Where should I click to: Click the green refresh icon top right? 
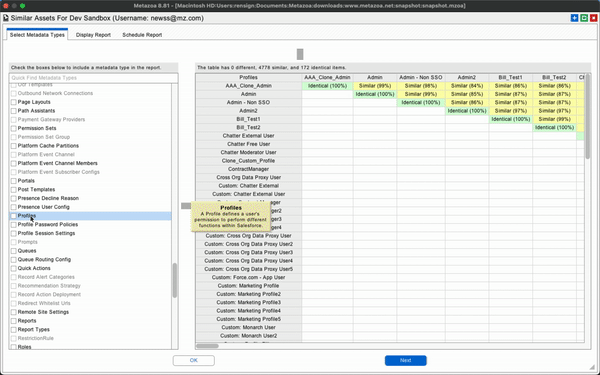click(584, 18)
